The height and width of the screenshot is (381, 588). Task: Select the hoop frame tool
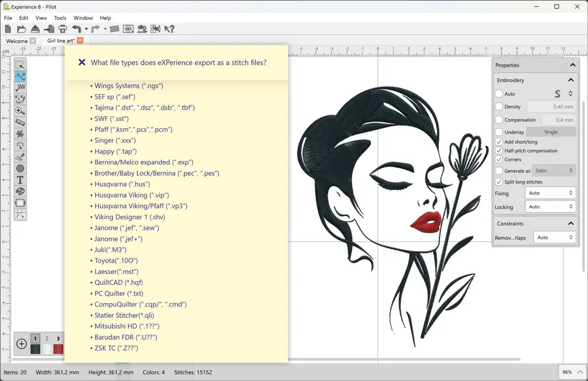(20, 203)
